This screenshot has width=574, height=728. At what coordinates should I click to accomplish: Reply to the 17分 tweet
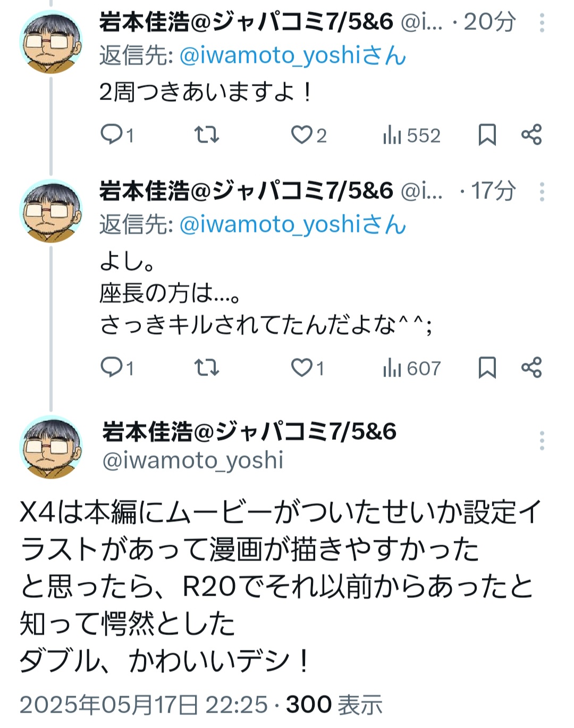tap(117, 367)
